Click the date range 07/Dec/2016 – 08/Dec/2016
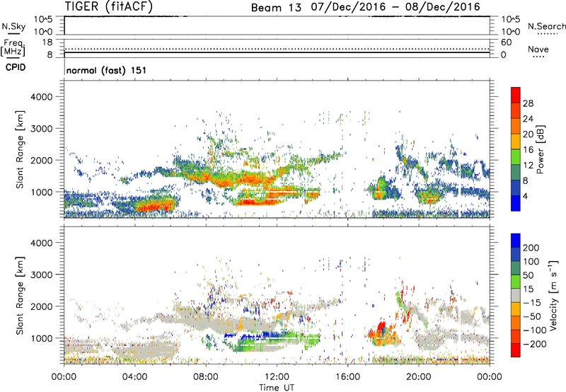Viewport: 566px width, 392px height. pyautogui.click(x=395, y=7)
